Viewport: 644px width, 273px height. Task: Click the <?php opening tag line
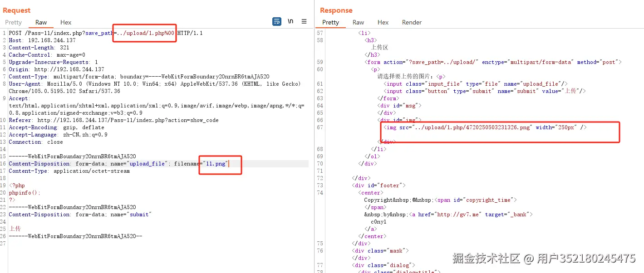click(x=17, y=185)
